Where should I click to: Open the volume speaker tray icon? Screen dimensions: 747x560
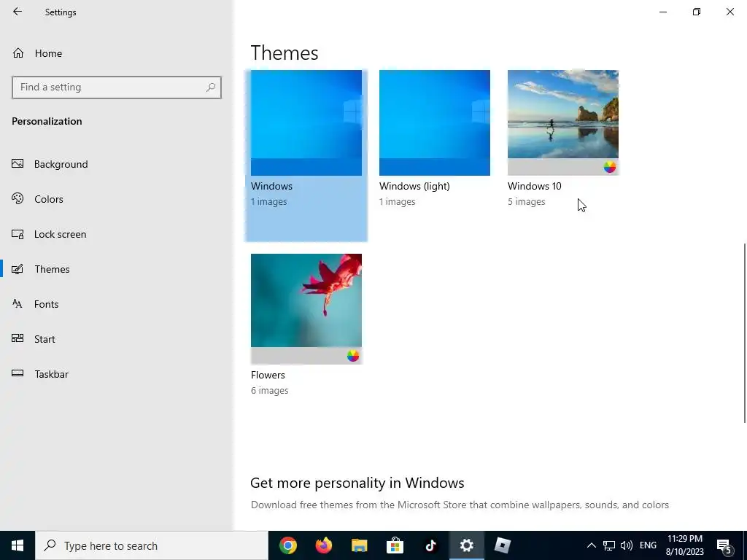click(x=627, y=545)
